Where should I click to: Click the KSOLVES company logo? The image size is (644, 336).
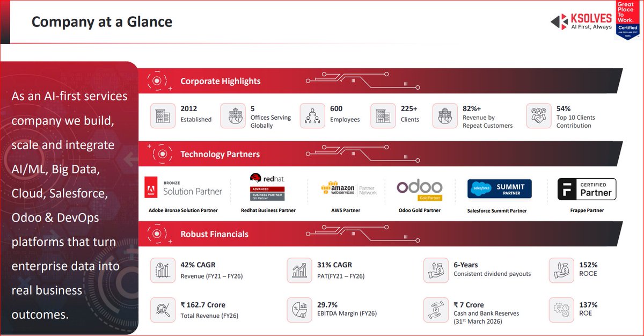[581, 21]
